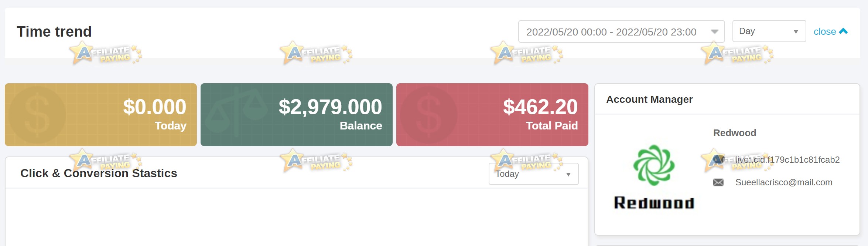
Task: Click the live:.cid.f179c1b1c81fcab2 Skype ID
Action: pyautogui.click(x=787, y=160)
